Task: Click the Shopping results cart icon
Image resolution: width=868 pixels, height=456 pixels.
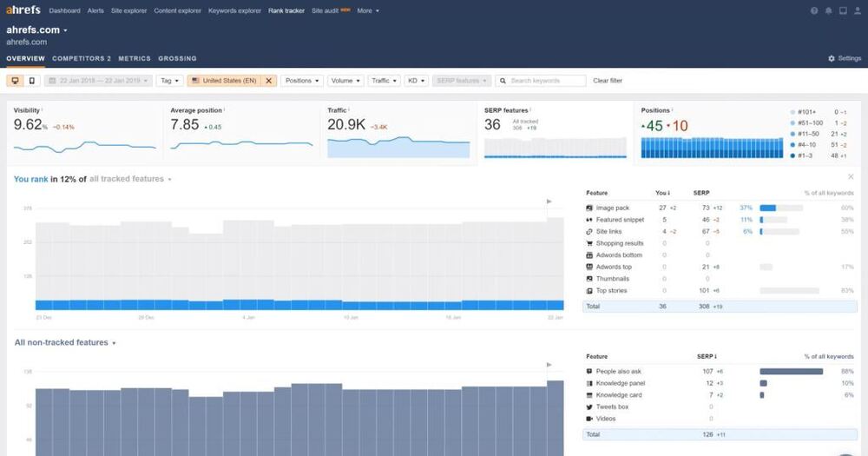Action: 589,243
